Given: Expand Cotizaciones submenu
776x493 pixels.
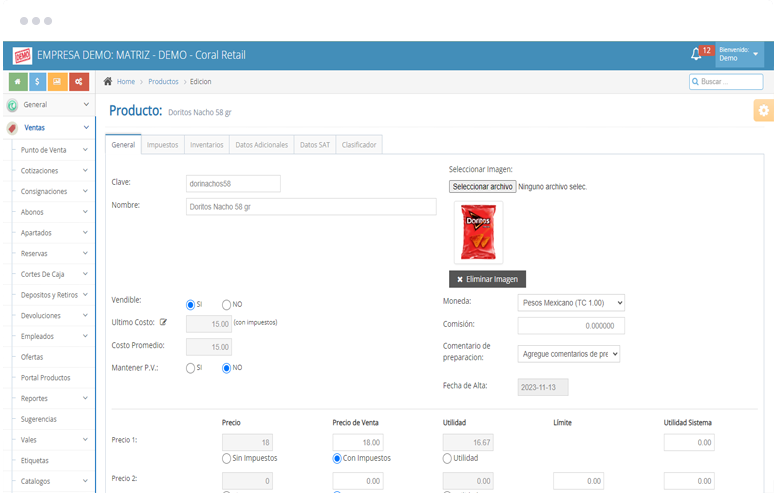Looking at the screenshot, I should tap(85, 170).
